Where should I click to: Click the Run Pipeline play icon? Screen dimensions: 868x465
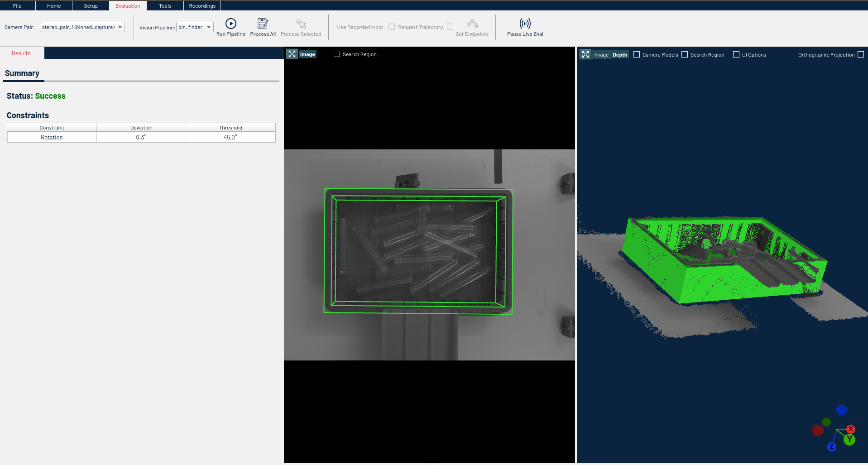[230, 24]
